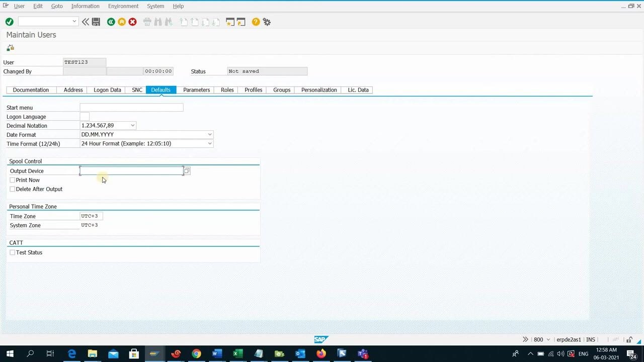Switch to the Lic. Data tab
This screenshot has height=362, width=644.
[358, 90]
